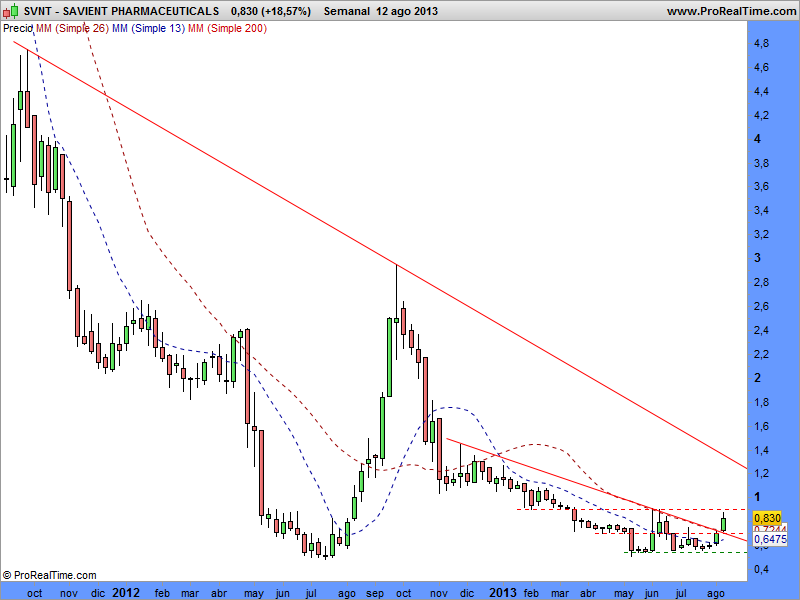
Task: Click the 1,6 price axis label
Action: (762, 426)
